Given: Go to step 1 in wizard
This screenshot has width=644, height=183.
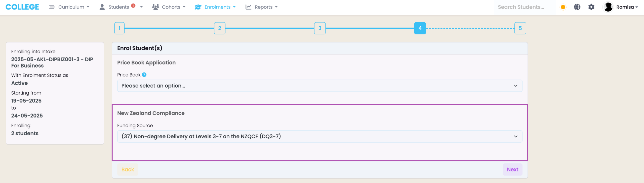Looking at the screenshot, I should click(x=119, y=28).
